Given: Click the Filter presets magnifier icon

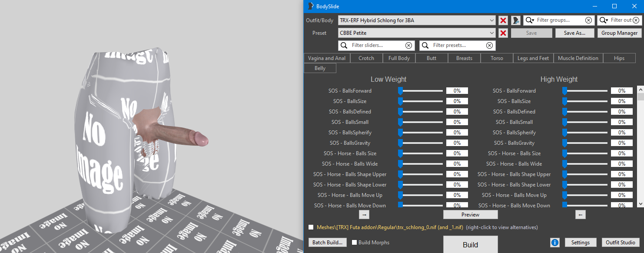Looking at the screenshot, I should 425,45.
